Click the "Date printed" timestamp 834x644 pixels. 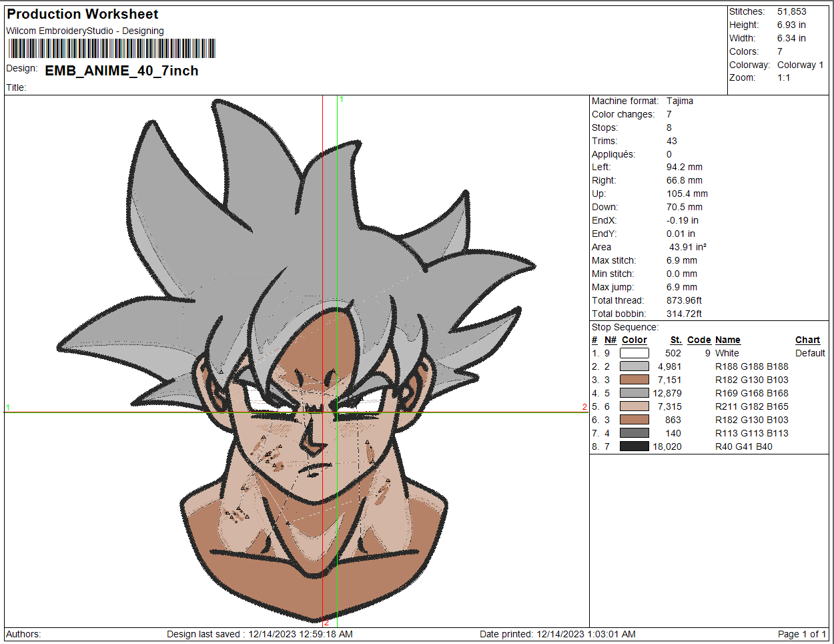557,634
